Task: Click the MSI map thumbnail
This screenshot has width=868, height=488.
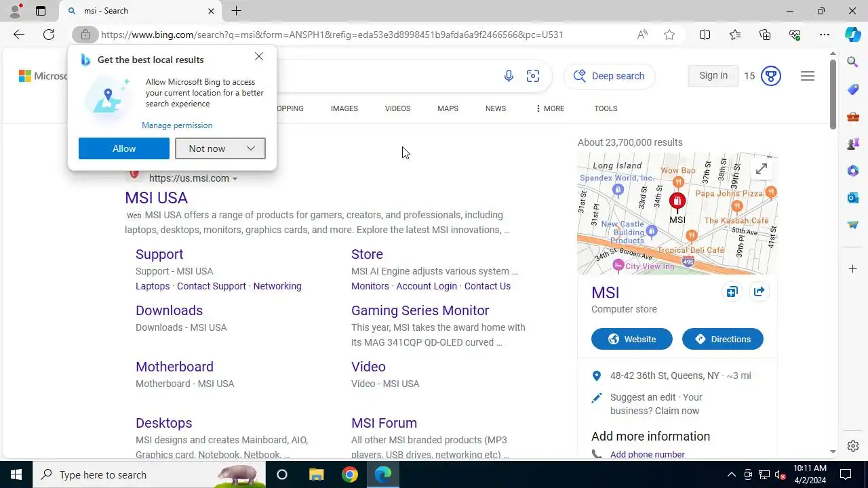Action: (x=677, y=213)
